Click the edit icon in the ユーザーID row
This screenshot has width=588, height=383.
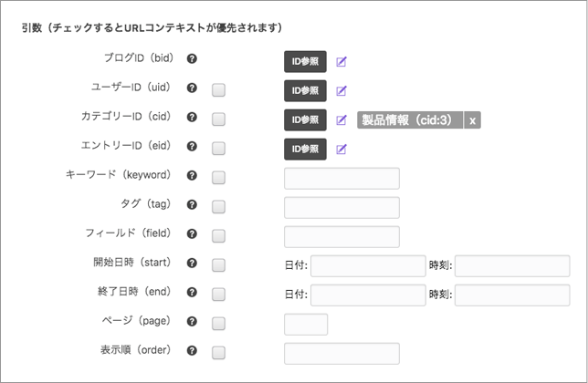pyautogui.click(x=341, y=91)
